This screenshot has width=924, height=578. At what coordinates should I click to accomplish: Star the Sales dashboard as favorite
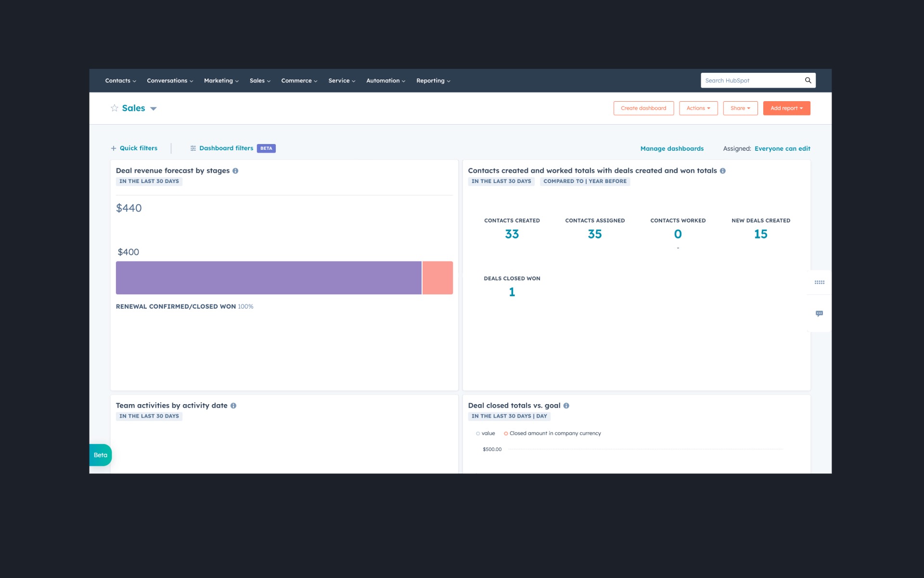[115, 108]
